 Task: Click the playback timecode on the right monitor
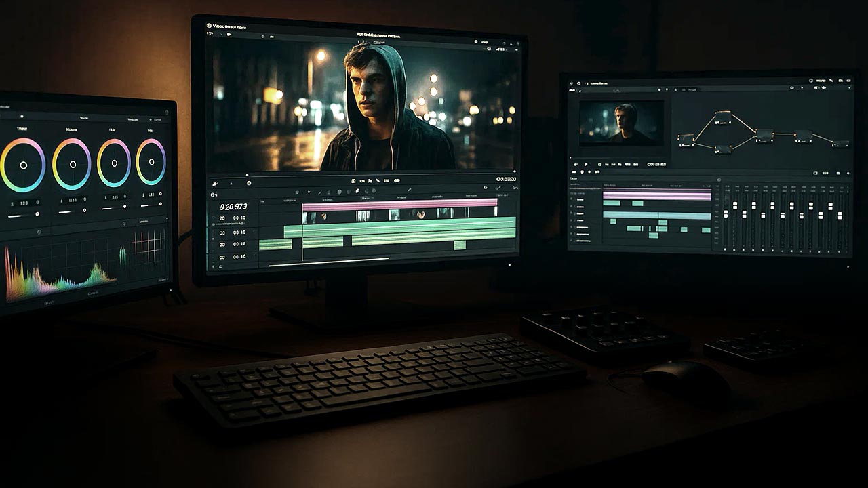[656, 164]
